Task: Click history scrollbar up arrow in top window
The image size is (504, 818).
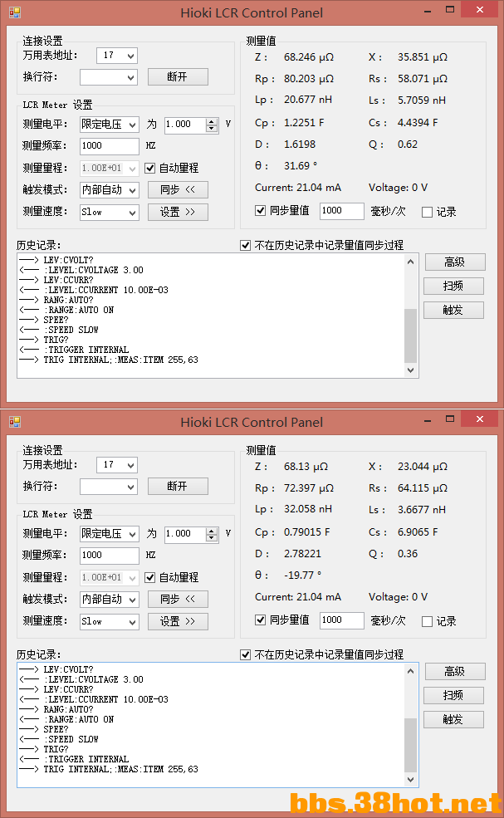Action: point(411,262)
